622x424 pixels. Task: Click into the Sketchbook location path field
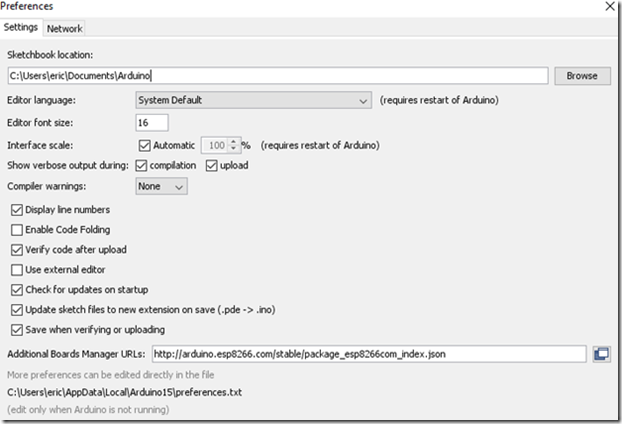[278, 75]
